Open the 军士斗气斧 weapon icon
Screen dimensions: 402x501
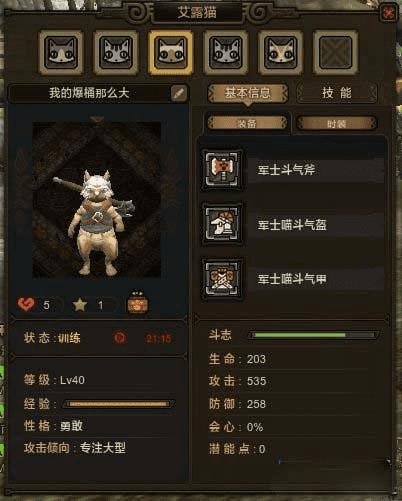pyautogui.click(x=223, y=170)
